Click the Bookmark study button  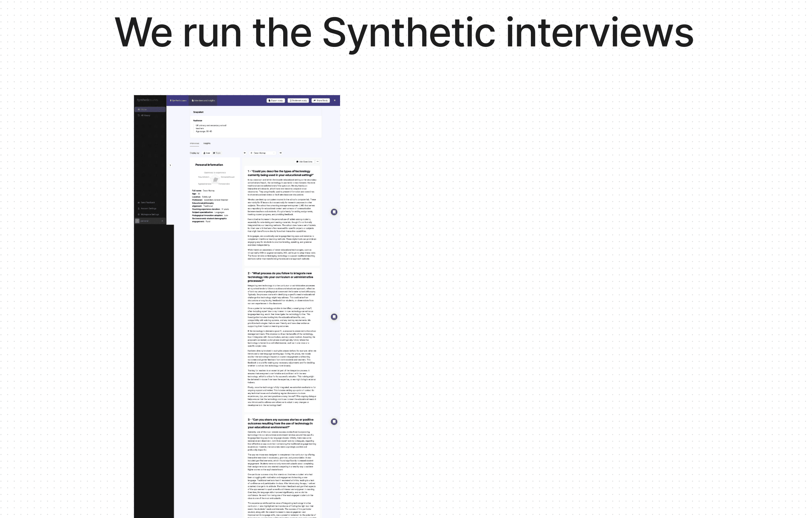[x=298, y=101]
